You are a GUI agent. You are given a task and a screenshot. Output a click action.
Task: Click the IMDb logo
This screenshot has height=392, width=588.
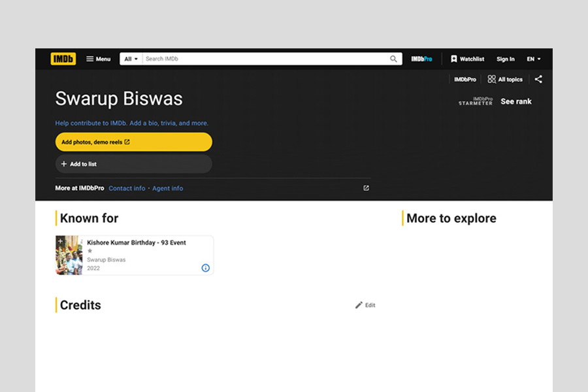[63, 59]
